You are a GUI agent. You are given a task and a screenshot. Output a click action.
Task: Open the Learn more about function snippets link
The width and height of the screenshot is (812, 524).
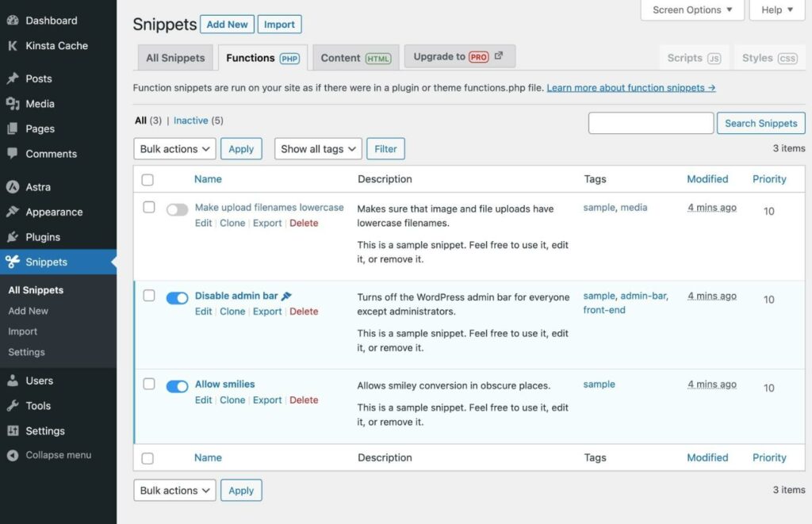tap(630, 87)
